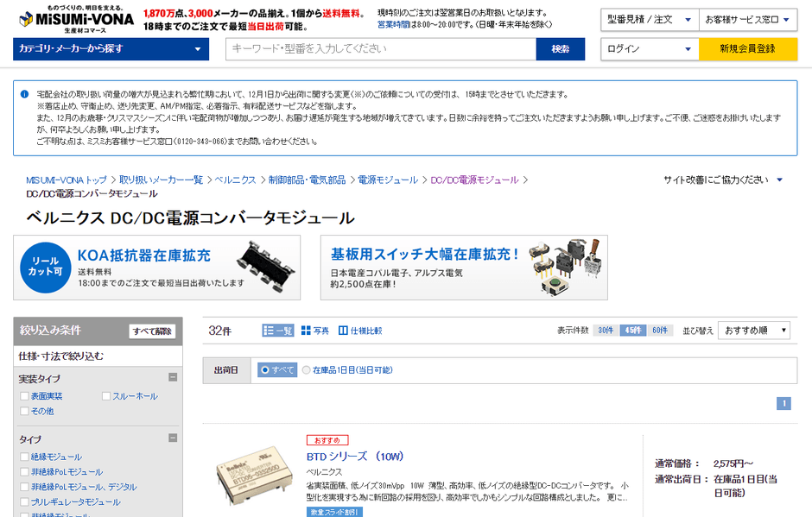Image resolution: width=812 pixels, height=517 pixels.
Task: Open ベルニクス breadcrumb link
Action: pyautogui.click(x=236, y=180)
